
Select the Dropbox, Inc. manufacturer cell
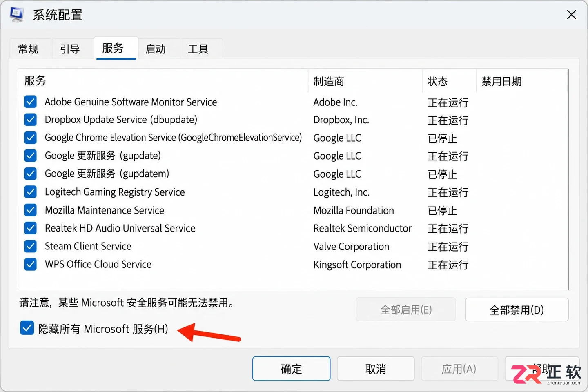click(341, 120)
